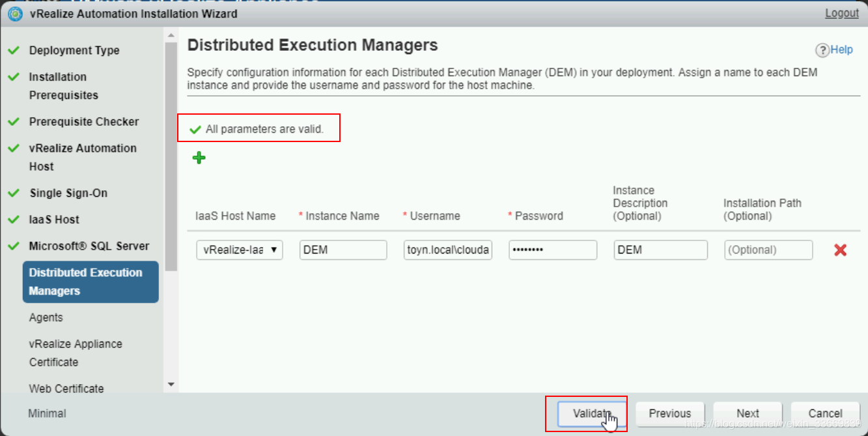Click the vRealize Automation wizard logo icon
The image size is (868, 436).
click(x=15, y=13)
